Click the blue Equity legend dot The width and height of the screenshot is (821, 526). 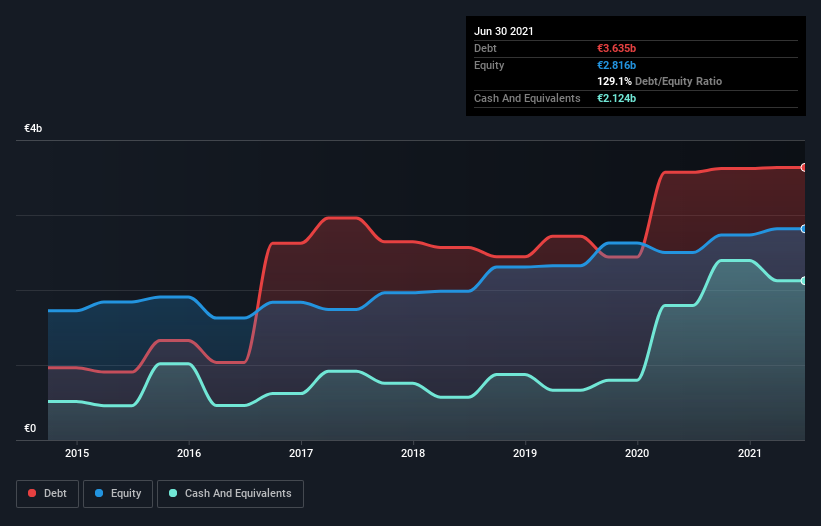point(99,493)
